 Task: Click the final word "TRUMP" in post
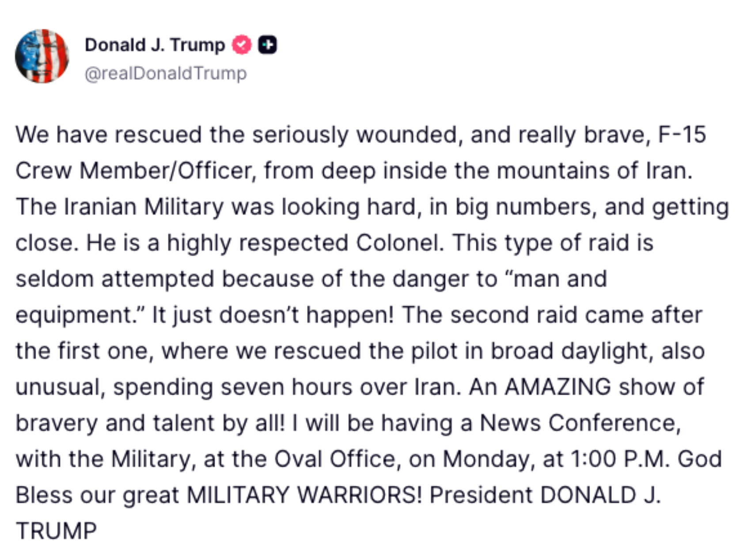point(56,531)
